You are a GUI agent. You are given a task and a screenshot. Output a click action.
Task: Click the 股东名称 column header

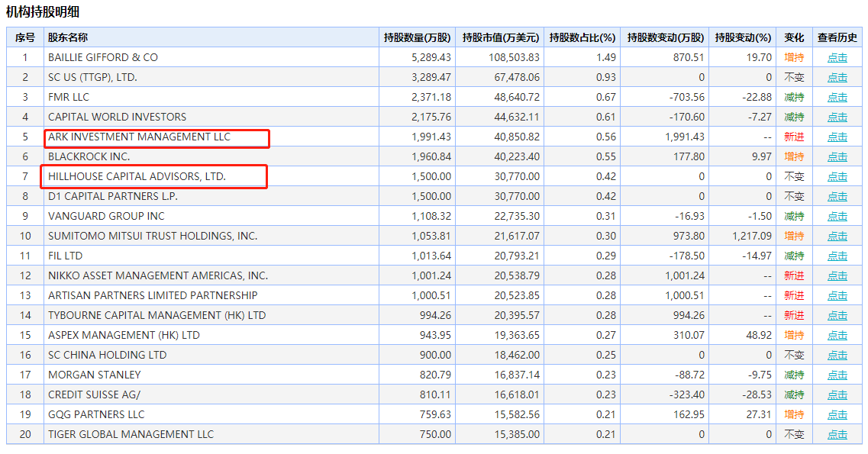(x=68, y=37)
